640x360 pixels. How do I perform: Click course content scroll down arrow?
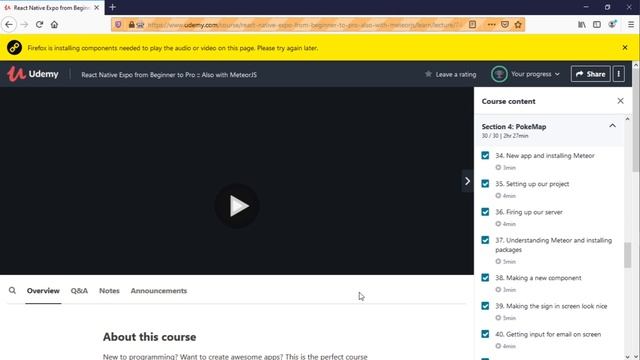tap(627, 356)
